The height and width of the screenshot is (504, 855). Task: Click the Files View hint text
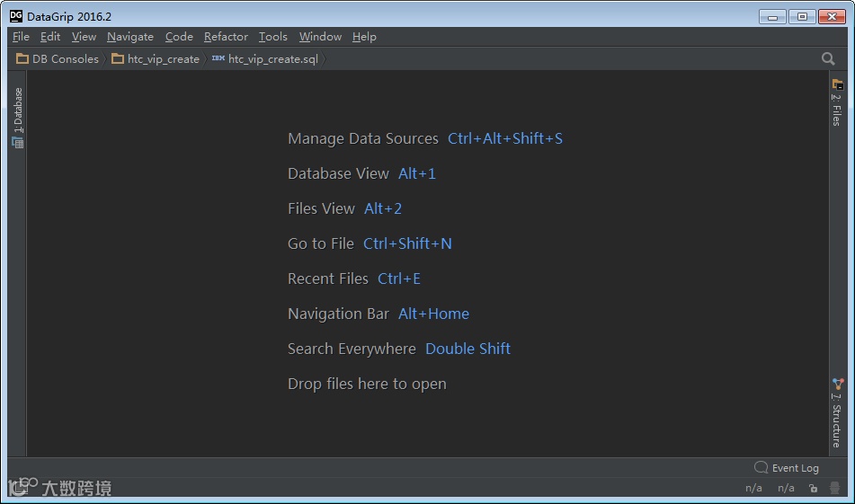click(x=321, y=208)
